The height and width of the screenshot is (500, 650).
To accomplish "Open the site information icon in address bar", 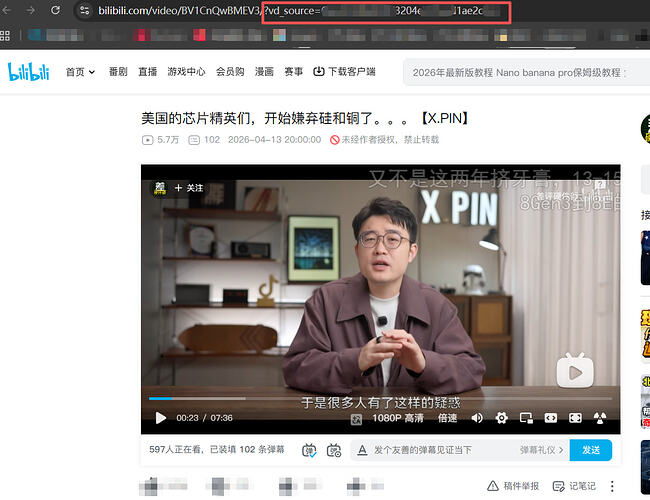I will pos(84,10).
